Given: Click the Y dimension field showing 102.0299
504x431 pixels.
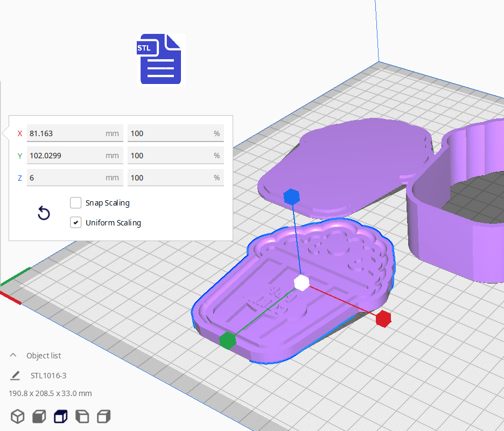Looking at the screenshot, I should [65, 156].
